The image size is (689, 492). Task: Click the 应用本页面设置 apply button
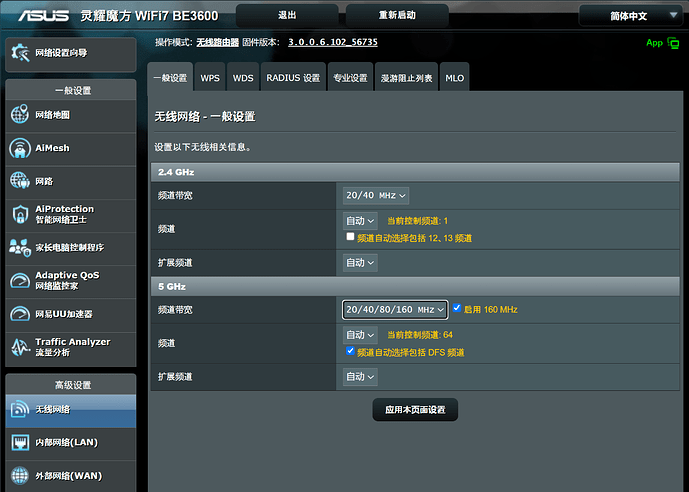click(415, 409)
